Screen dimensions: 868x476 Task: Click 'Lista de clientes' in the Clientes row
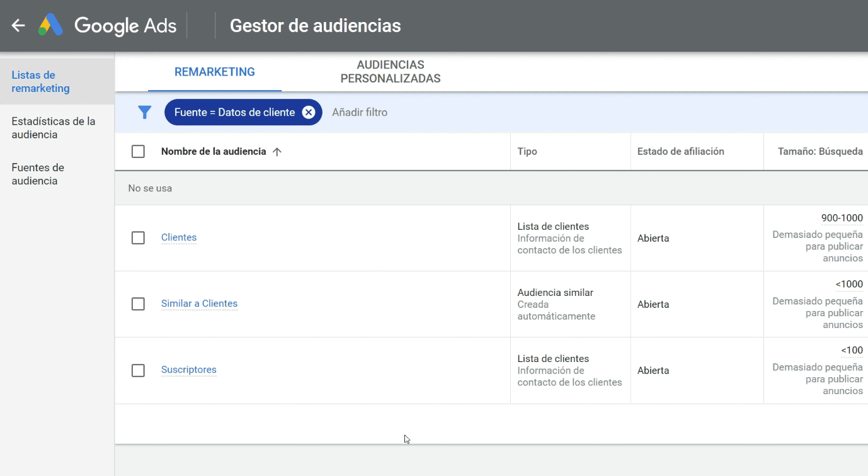[x=553, y=227]
